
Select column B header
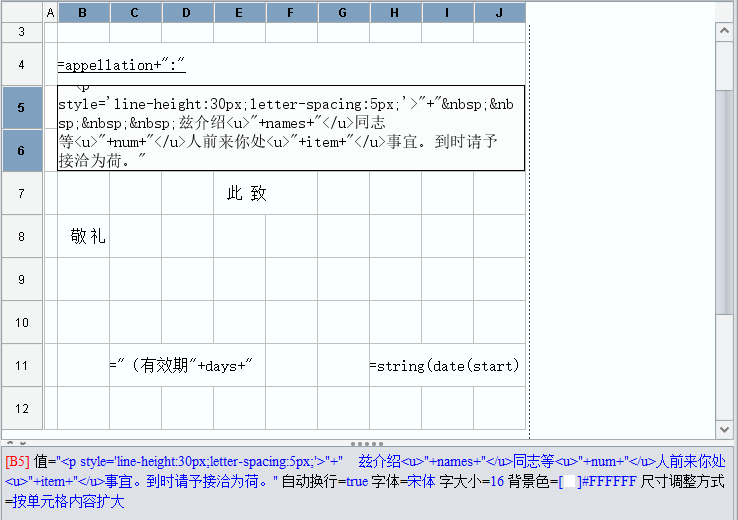[83, 13]
